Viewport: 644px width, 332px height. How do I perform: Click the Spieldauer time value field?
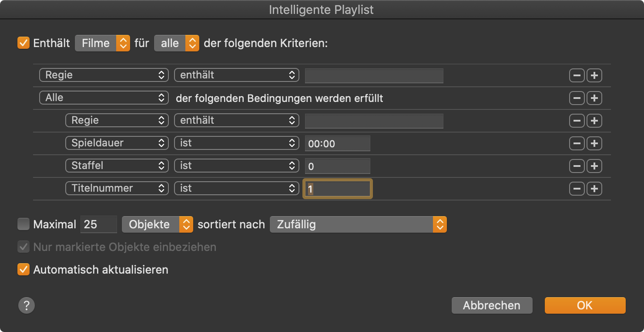click(x=337, y=143)
